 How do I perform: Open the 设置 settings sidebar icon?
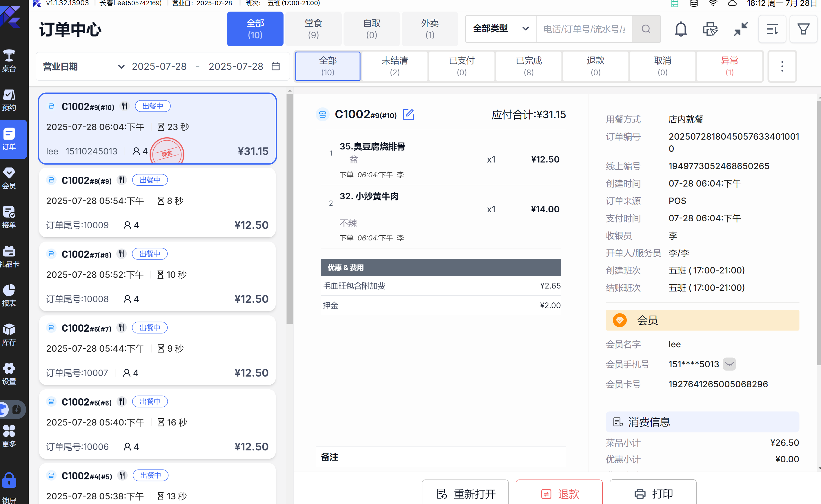pyautogui.click(x=9, y=374)
